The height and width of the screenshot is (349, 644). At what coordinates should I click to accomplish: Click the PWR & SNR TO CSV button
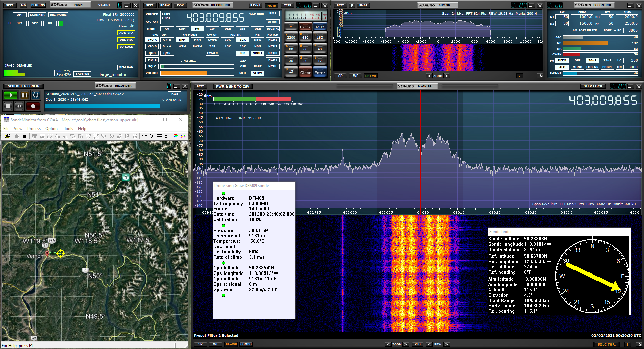click(x=233, y=87)
